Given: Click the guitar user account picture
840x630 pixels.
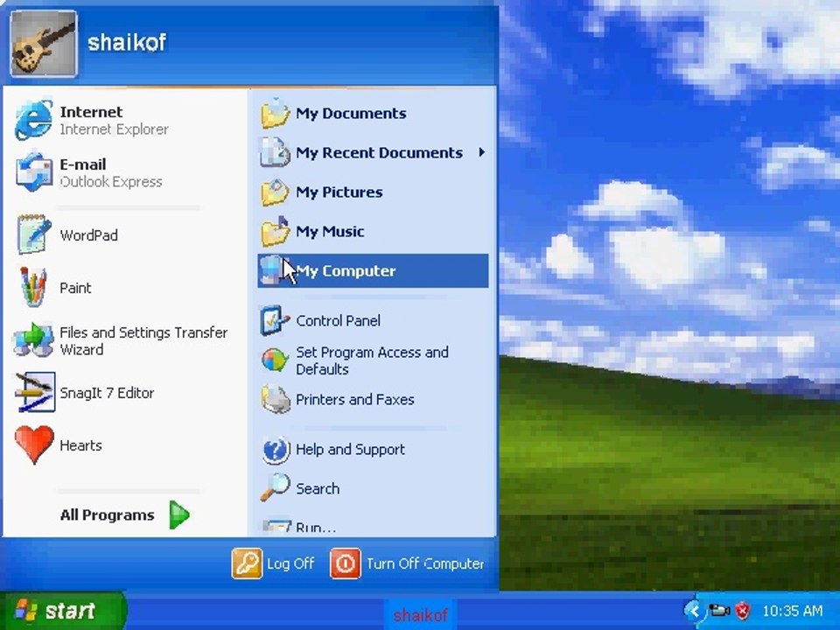Looking at the screenshot, I should point(44,44).
